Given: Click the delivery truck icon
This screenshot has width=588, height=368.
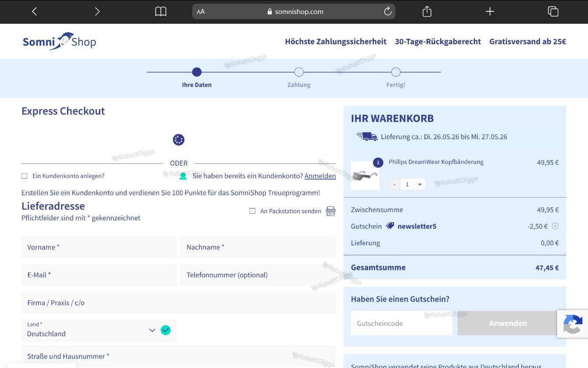Looking at the screenshot, I should (x=367, y=137).
